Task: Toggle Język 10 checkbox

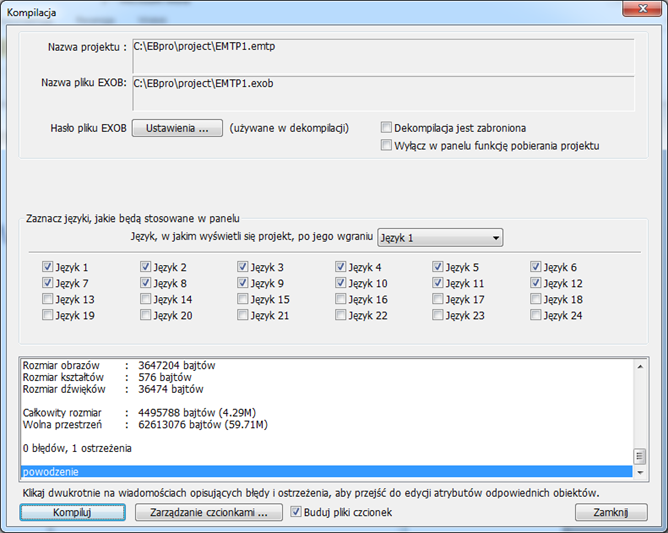Action: (340, 282)
